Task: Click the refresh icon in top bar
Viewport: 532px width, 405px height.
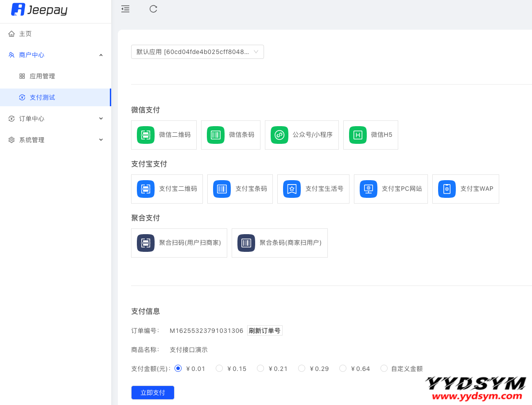Action: click(x=153, y=9)
